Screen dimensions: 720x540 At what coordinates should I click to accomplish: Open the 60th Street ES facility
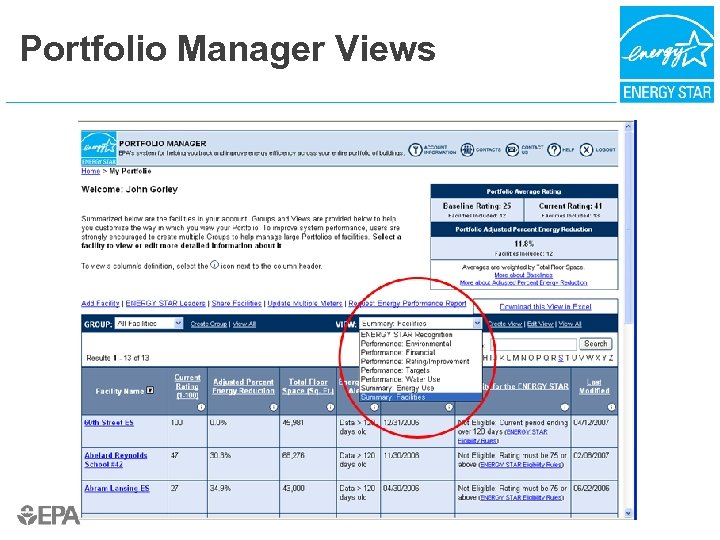pos(109,422)
